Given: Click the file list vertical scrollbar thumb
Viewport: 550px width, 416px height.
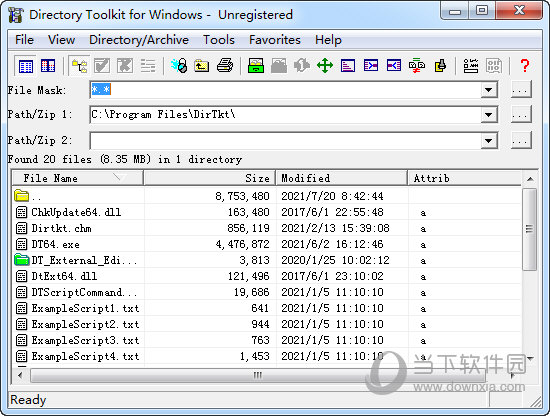Looking at the screenshot, I should tap(529, 229).
